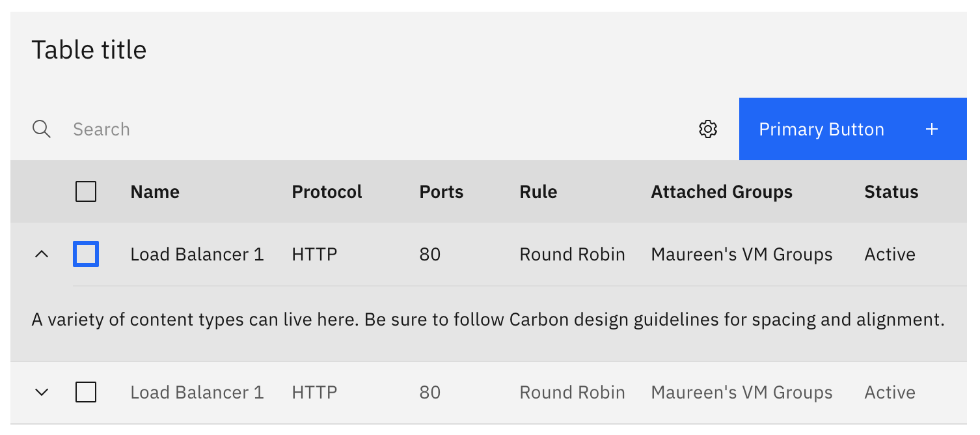Click the Ports column header
This screenshot has width=980, height=435.
[441, 191]
